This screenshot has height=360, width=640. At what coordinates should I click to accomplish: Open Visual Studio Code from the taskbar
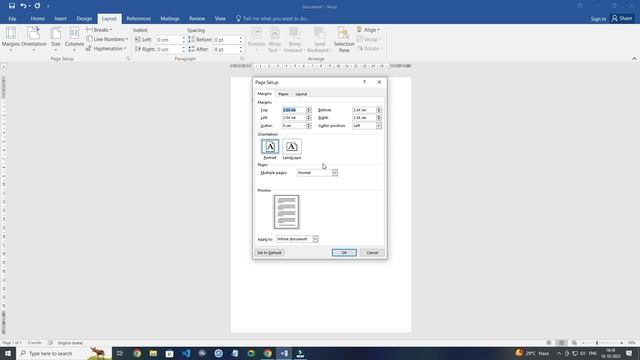click(186, 353)
